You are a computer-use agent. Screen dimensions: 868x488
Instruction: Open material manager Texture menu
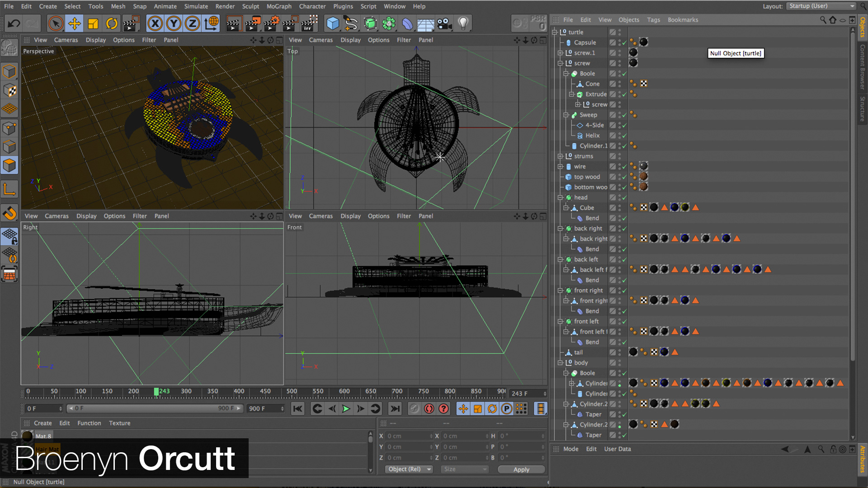[119, 423]
